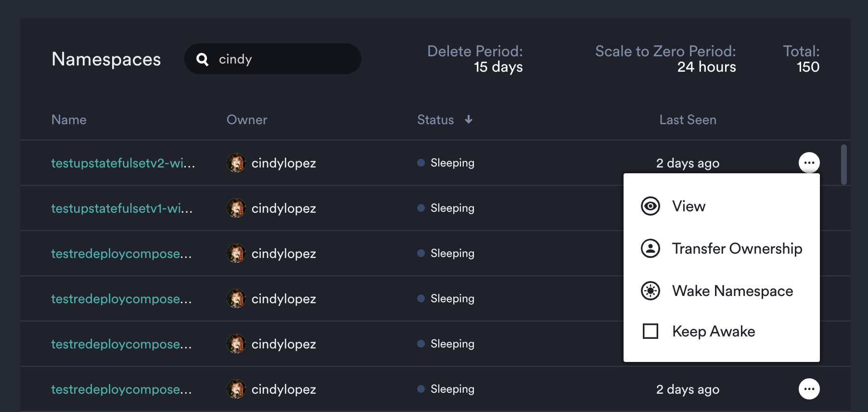Click the Name column header
Image resolution: width=868 pixels, height=412 pixels.
(x=69, y=120)
